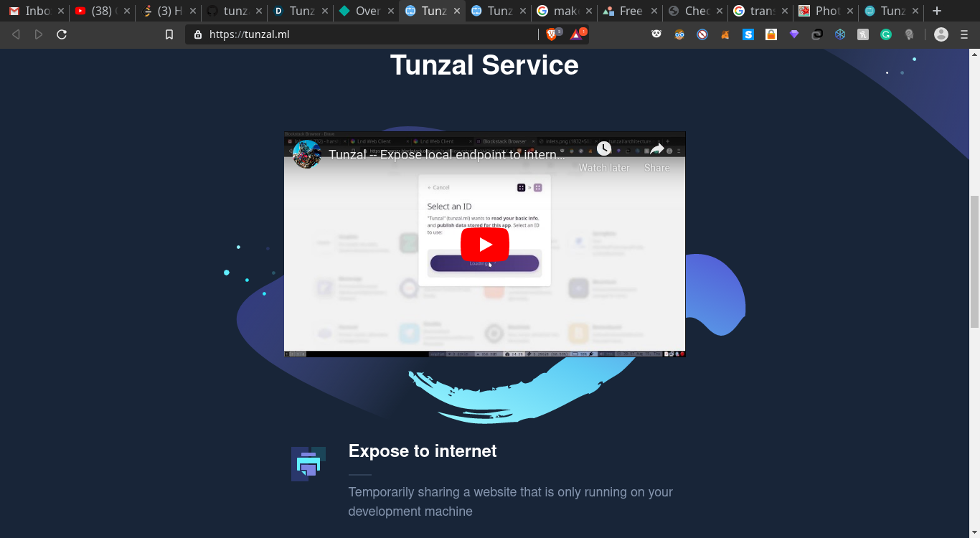This screenshot has height=538, width=980.
Task: Open the blue S extension icon
Action: [748, 34]
